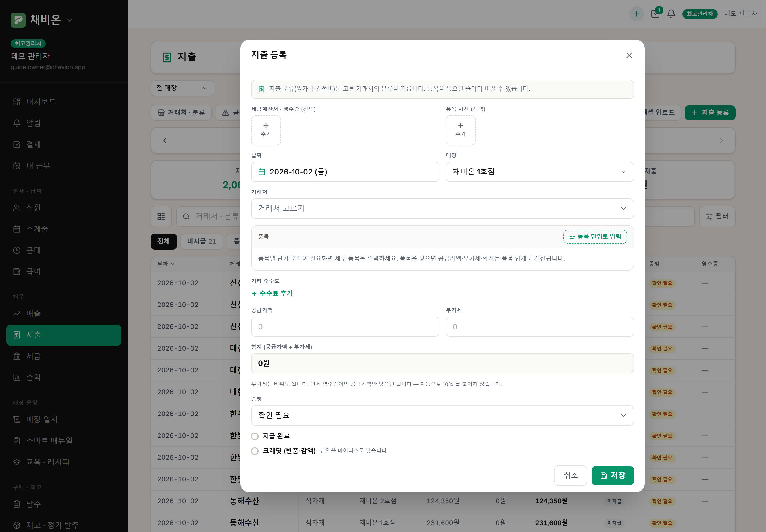
Task: Open 급여 in sidebar
Action: click(64, 272)
